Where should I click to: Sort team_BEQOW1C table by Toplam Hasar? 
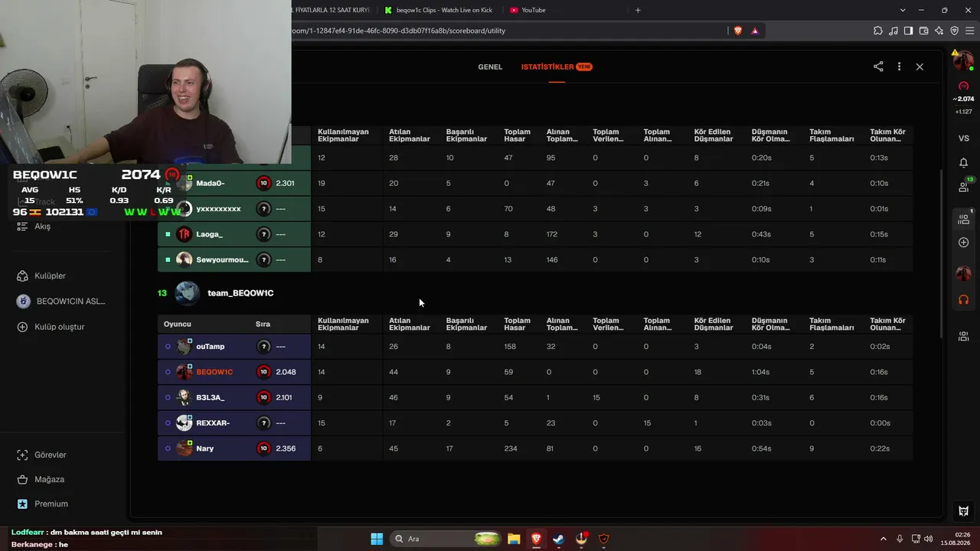[x=517, y=324]
